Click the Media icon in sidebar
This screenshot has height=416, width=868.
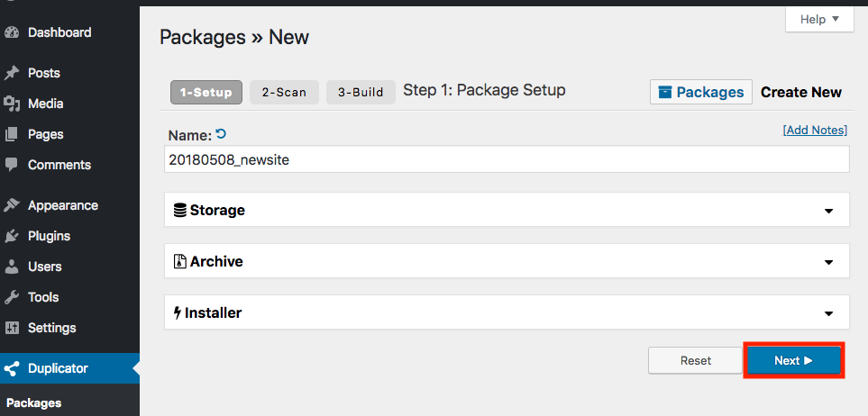12,104
